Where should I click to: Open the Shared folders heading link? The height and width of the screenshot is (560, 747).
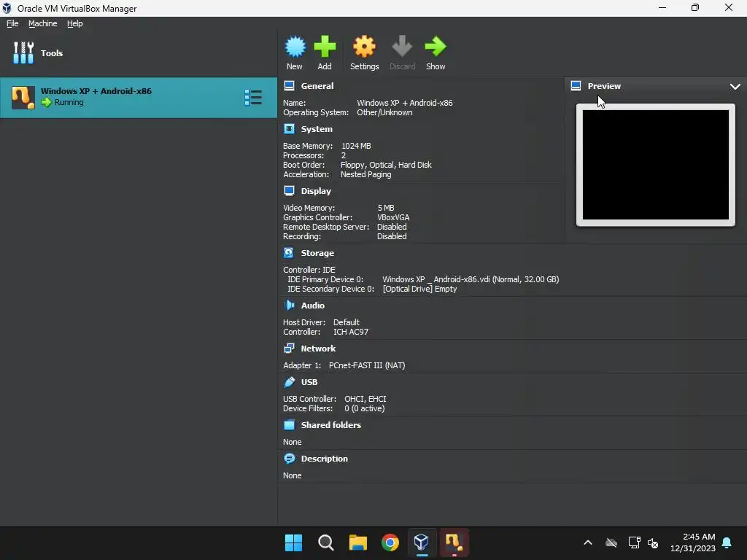(330, 425)
